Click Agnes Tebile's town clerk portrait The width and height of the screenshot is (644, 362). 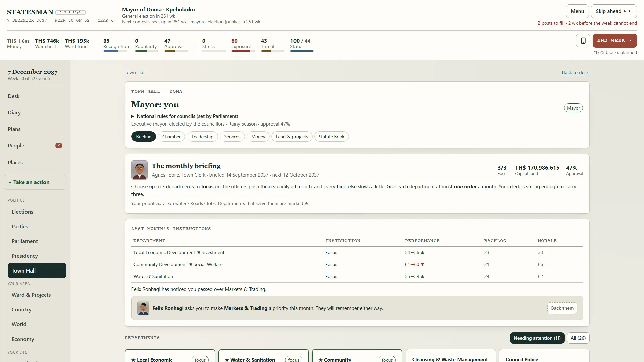point(139,170)
